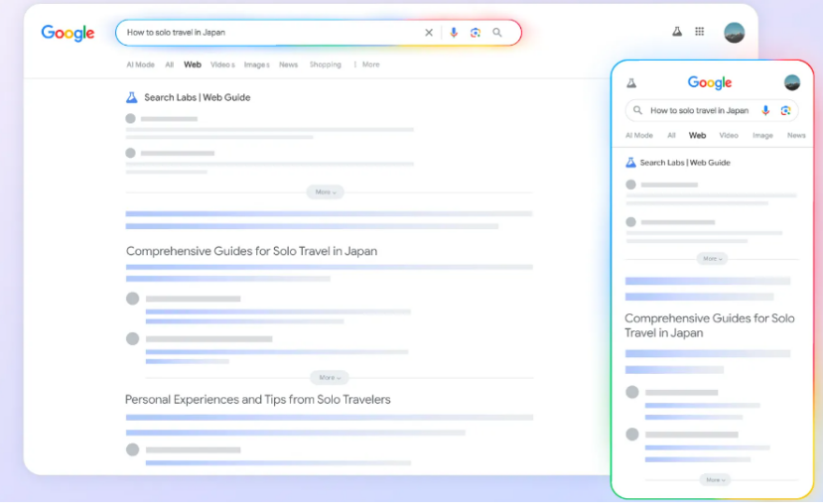Open the Images tab on desktop
Screen dimensions: 824x504
(x=256, y=64)
